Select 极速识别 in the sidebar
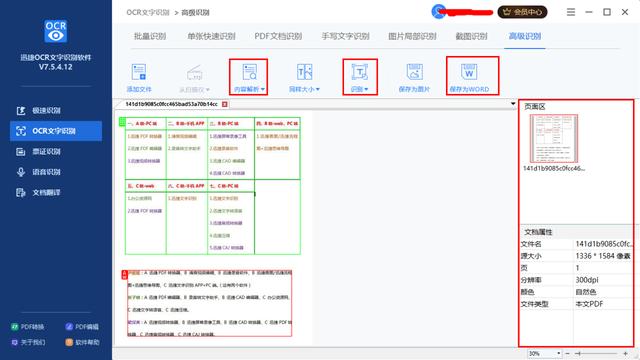This screenshot has height=360, width=640. click(x=56, y=110)
